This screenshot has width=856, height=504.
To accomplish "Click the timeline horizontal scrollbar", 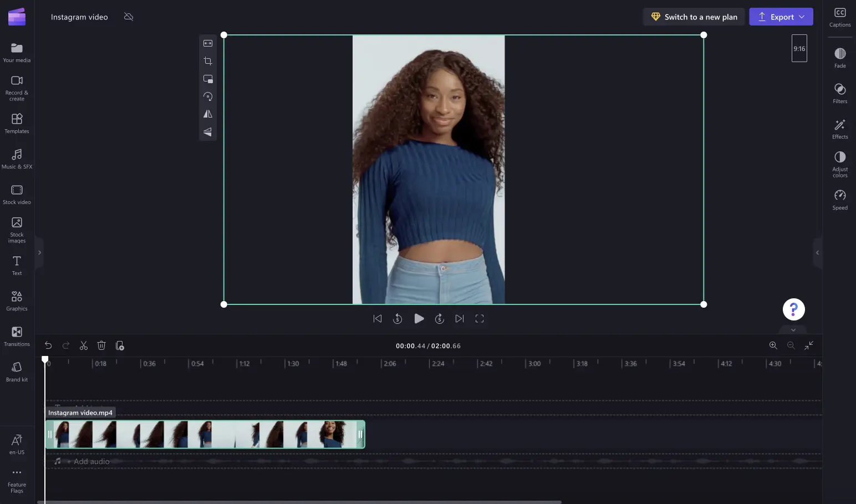I will (299, 502).
